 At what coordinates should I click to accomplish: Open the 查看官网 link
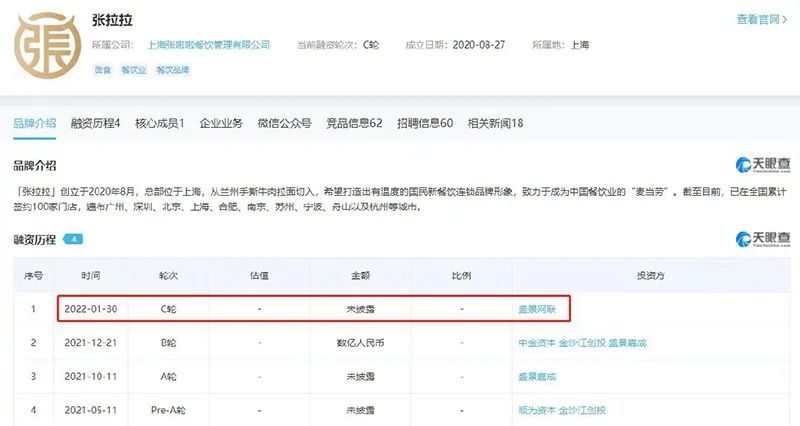[762, 19]
